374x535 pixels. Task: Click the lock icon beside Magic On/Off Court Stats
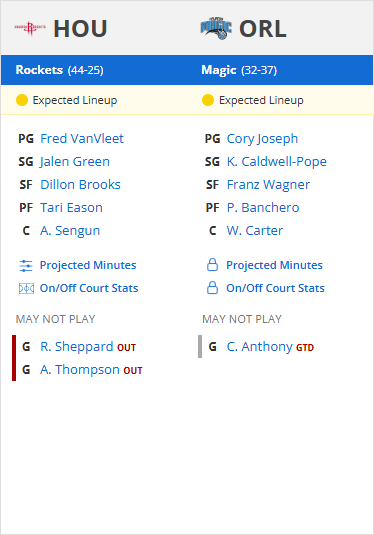click(x=212, y=288)
